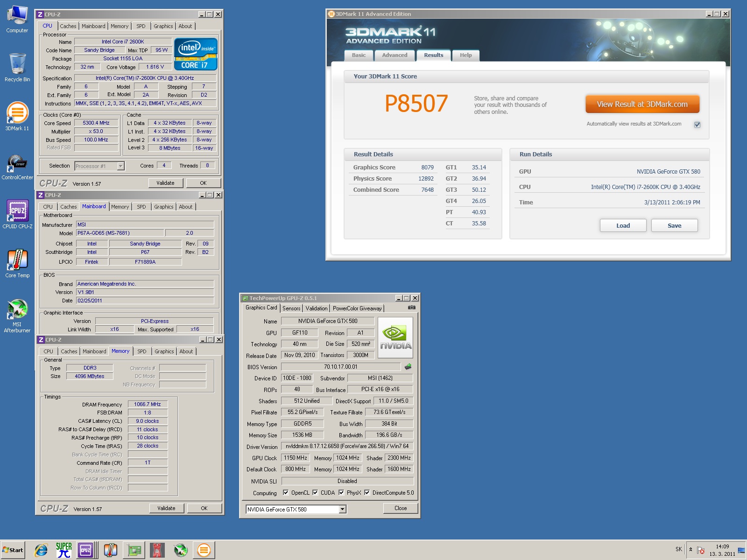Open the ControlCenter desktop shortcut

pyautogui.click(x=17, y=167)
